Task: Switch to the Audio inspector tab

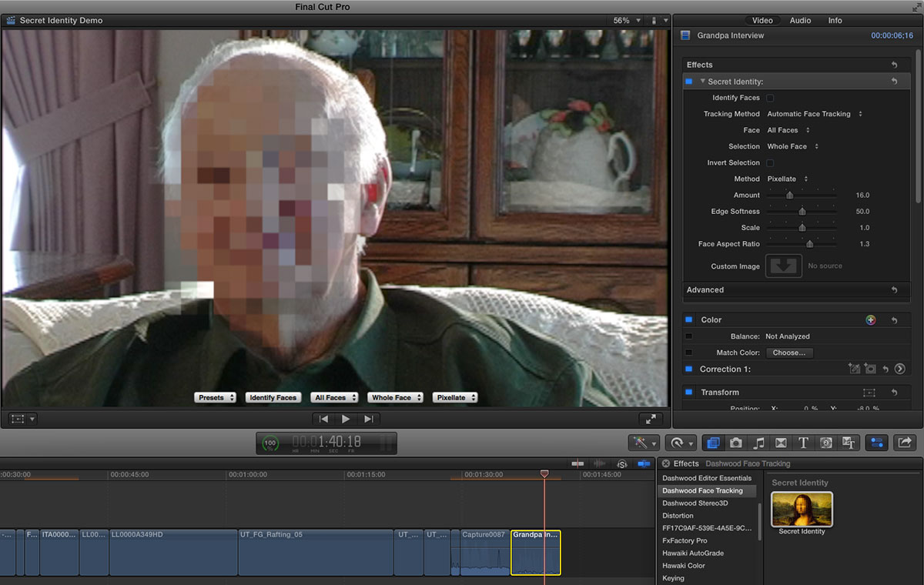Action: [x=800, y=21]
